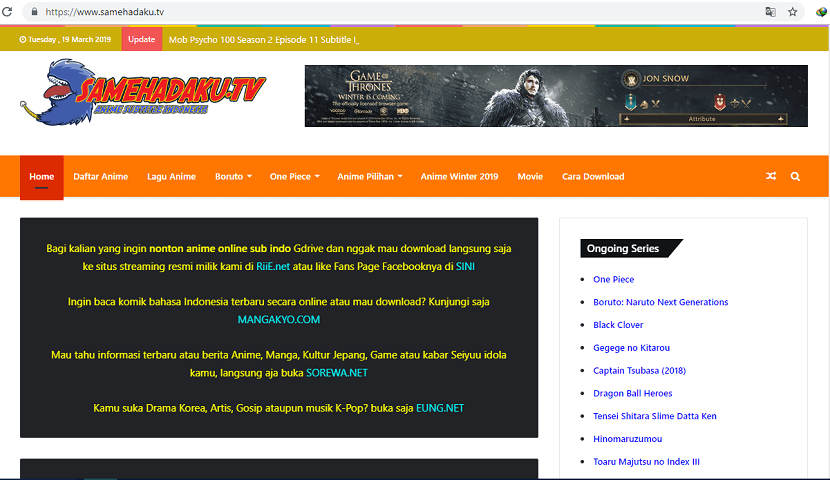
Task: Click the random post shuffle icon
Action: [x=771, y=176]
